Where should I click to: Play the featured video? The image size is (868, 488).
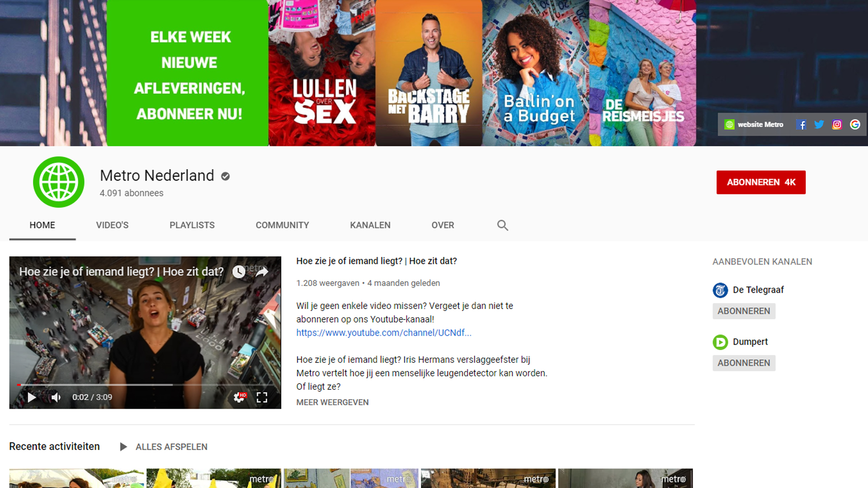(x=32, y=397)
